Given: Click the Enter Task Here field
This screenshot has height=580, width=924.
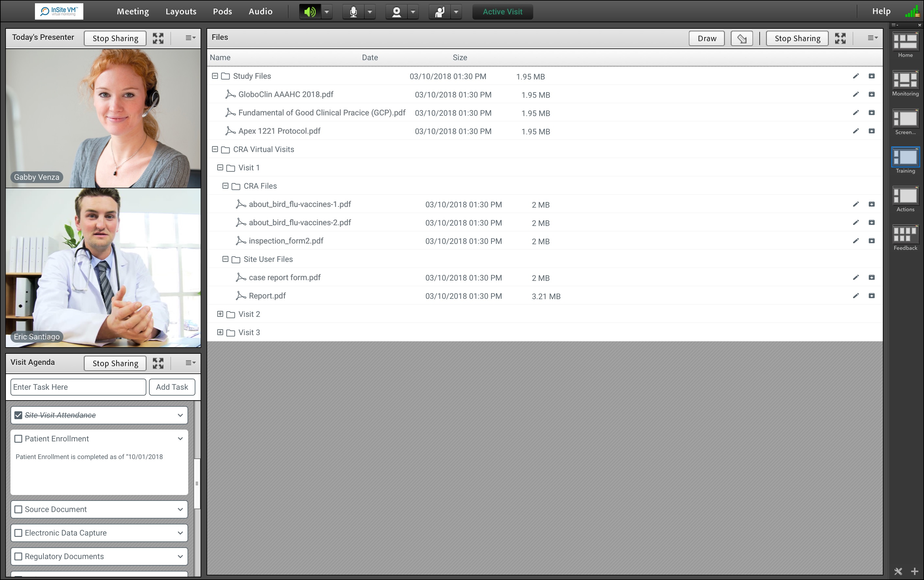Looking at the screenshot, I should point(78,387).
